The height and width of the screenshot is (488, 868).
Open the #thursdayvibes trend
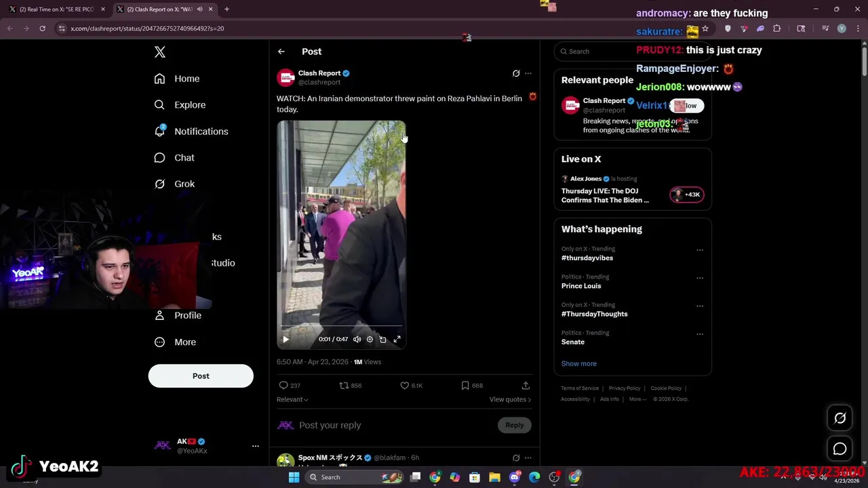[x=587, y=258]
